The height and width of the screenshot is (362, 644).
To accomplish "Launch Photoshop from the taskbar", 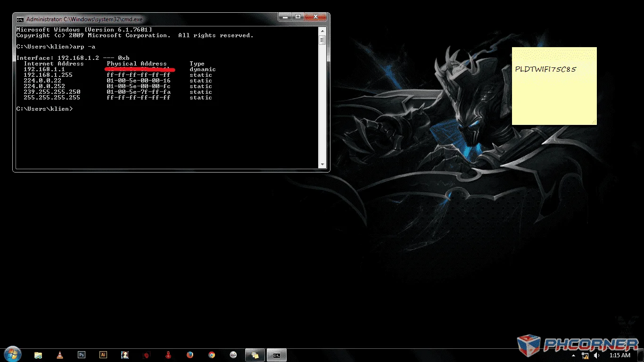I will (82, 355).
